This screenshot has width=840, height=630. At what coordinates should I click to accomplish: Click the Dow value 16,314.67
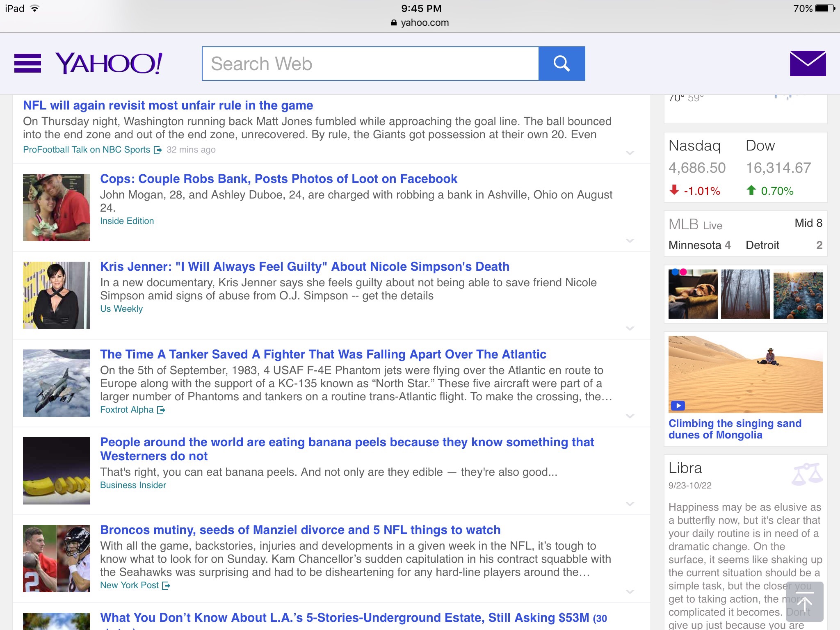[x=778, y=168]
